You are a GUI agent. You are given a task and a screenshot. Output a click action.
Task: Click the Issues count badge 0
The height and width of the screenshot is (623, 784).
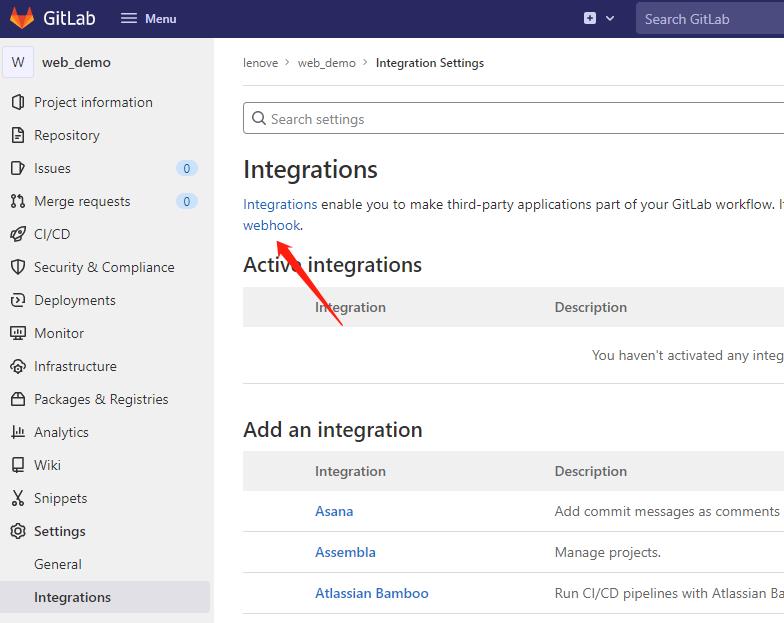tap(186, 168)
